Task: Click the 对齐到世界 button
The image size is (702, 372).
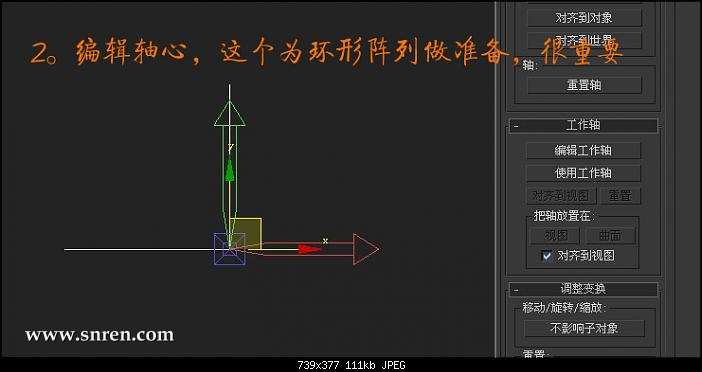Action: [x=584, y=40]
